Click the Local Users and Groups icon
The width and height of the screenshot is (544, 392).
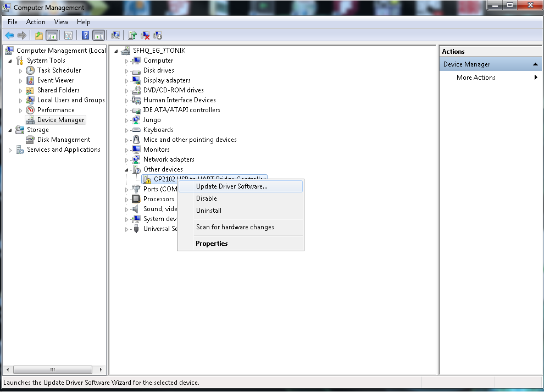[x=30, y=101]
